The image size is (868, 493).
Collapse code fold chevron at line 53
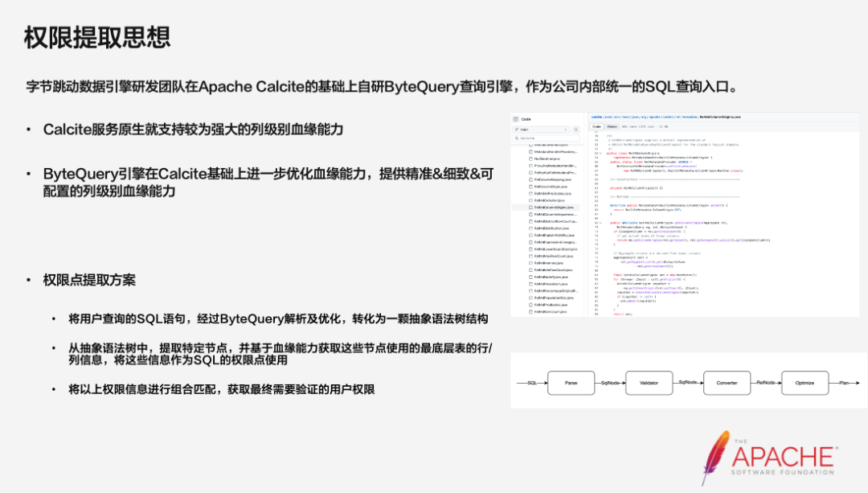tap(600, 154)
